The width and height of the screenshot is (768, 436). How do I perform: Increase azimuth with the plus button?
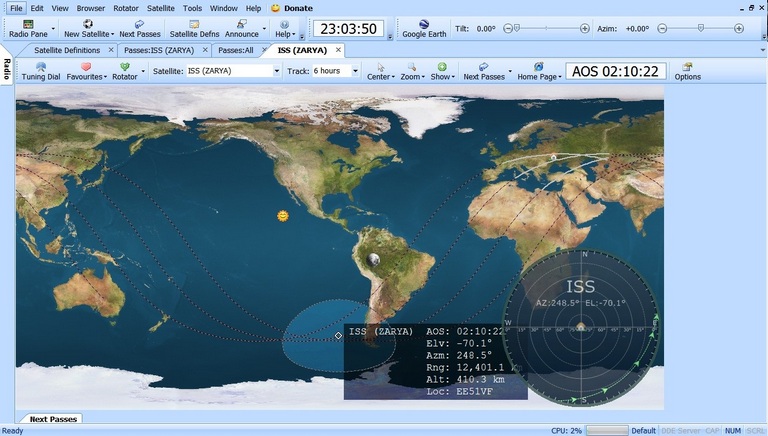739,29
